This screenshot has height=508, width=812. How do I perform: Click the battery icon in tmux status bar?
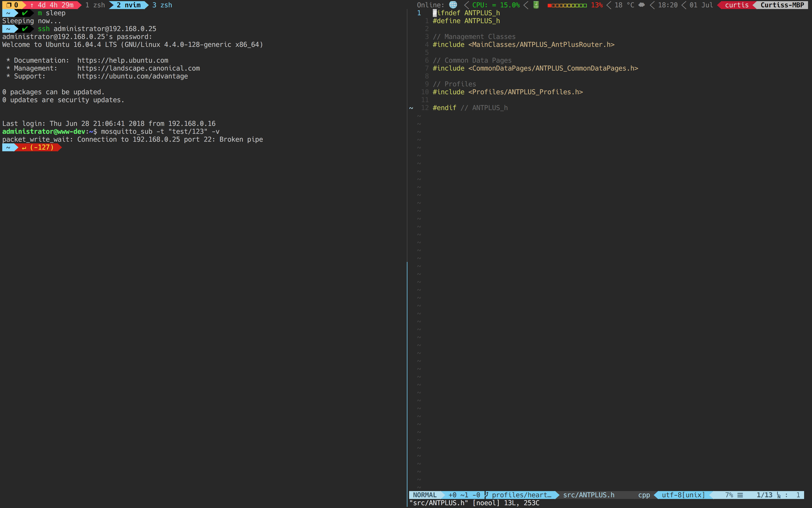point(536,5)
